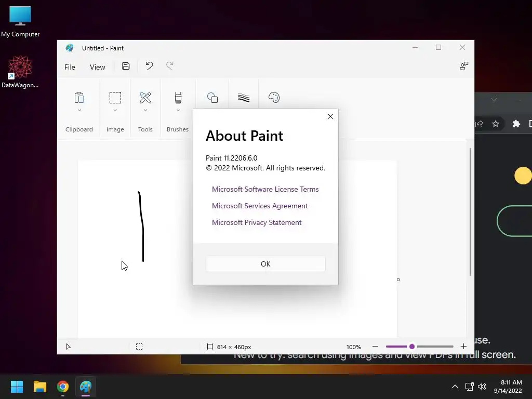The height and width of the screenshot is (399, 532).
Task: Select the Image selection rectangle icon
Action: pyautogui.click(x=115, y=98)
